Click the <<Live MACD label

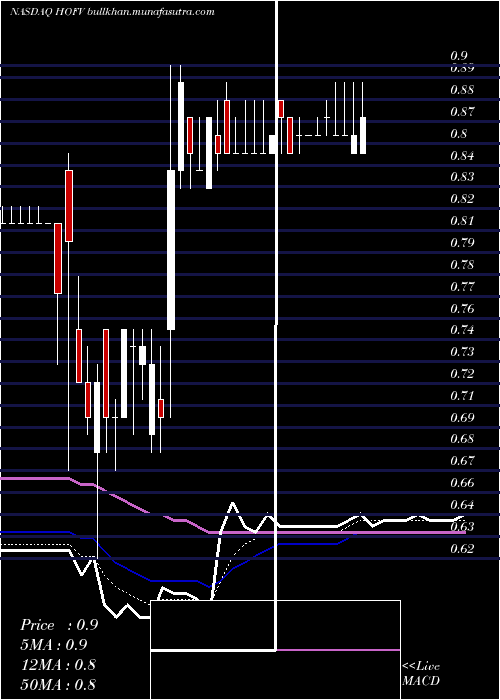tap(421, 673)
